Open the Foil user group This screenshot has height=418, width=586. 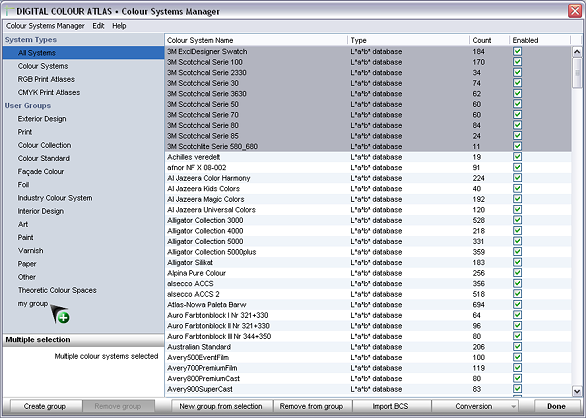(23, 185)
